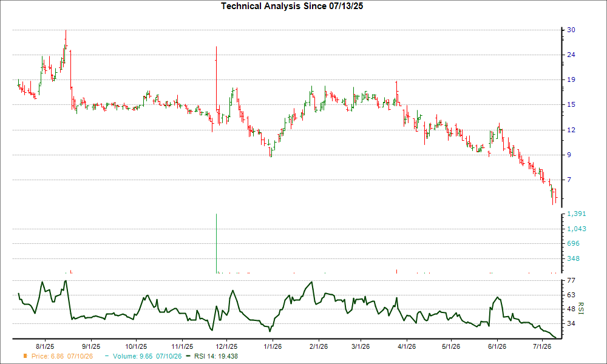
Task: Click the date label 7/1/26
Action: coord(542,346)
